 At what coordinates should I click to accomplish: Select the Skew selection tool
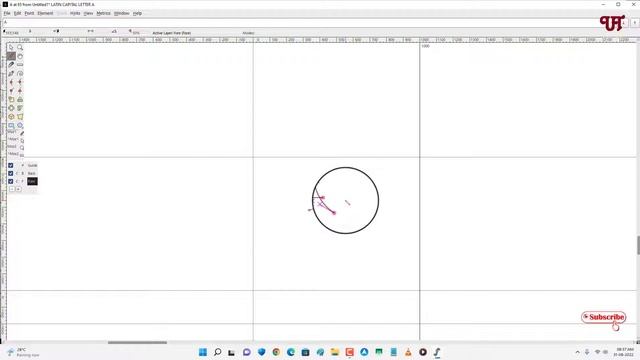click(x=20, y=108)
